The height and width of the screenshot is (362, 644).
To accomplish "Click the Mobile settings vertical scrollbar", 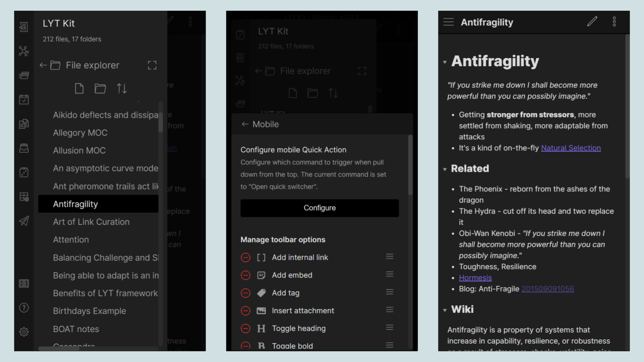I will point(410,165).
